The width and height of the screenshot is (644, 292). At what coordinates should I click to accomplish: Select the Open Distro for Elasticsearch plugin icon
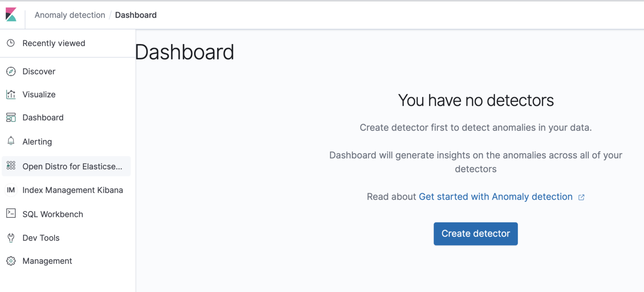[x=10, y=166]
